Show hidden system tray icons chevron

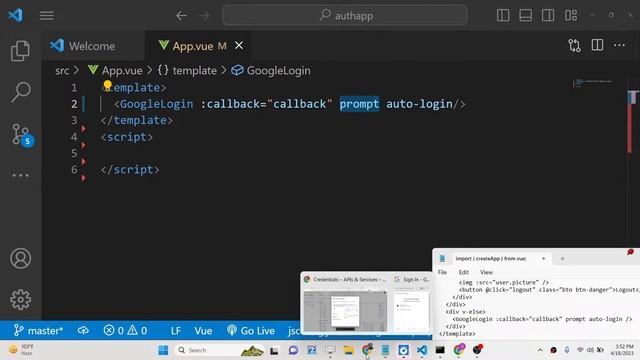tap(540, 350)
